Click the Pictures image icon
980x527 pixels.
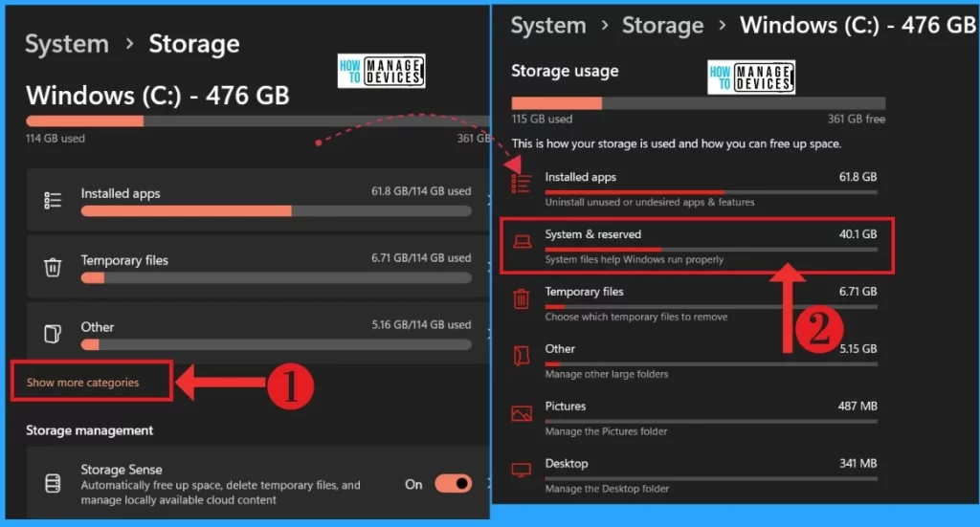pyautogui.click(x=522, y=413)
